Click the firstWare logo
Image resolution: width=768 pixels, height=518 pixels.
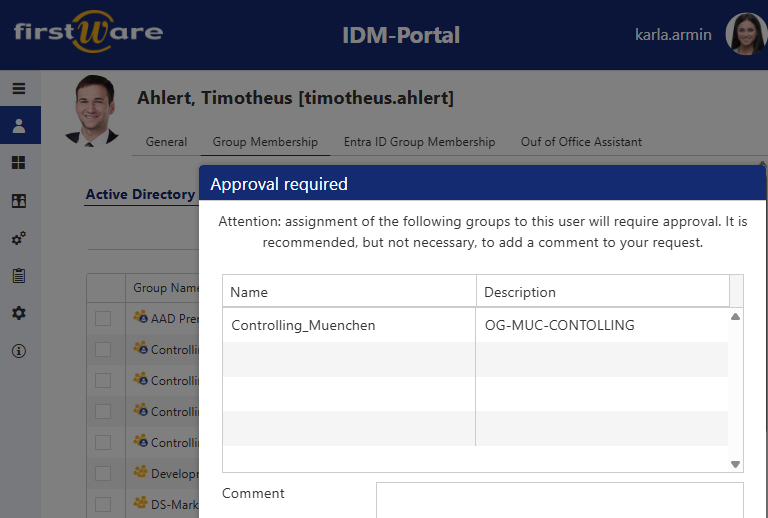(x=89, y=31)
